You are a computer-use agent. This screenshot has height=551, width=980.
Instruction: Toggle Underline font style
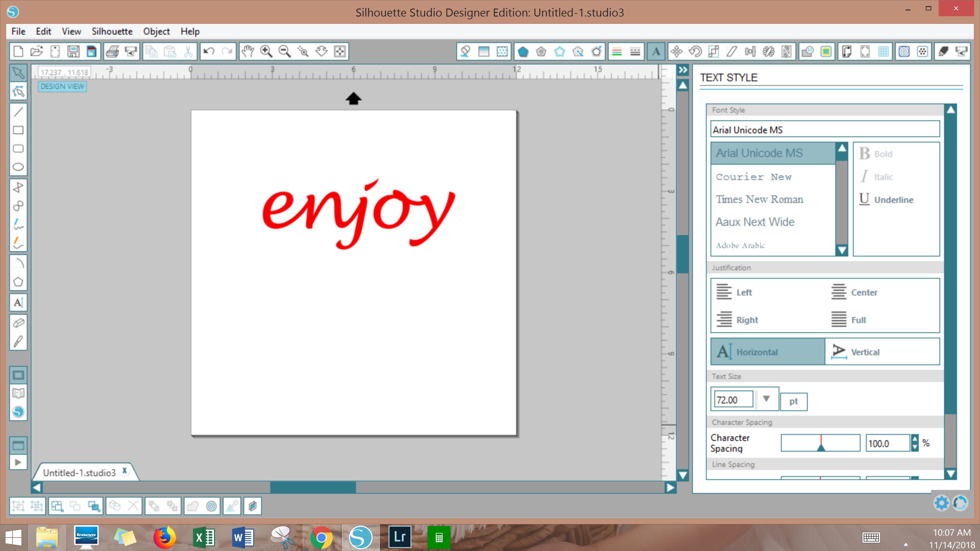886,199
